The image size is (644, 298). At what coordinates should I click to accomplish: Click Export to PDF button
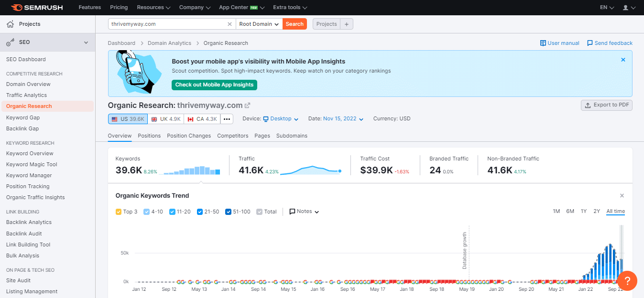pyautogui.click(x=607, y=105)
